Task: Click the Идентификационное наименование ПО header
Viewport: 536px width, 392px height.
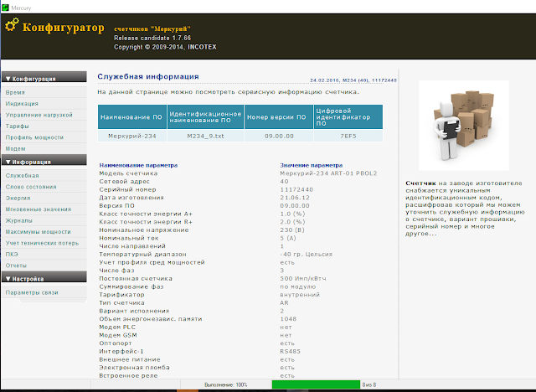Action: (x=205, y=117)
